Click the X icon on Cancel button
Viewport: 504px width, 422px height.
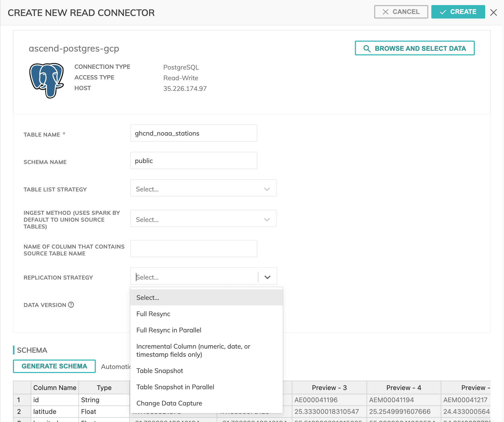tap(386, 12)
